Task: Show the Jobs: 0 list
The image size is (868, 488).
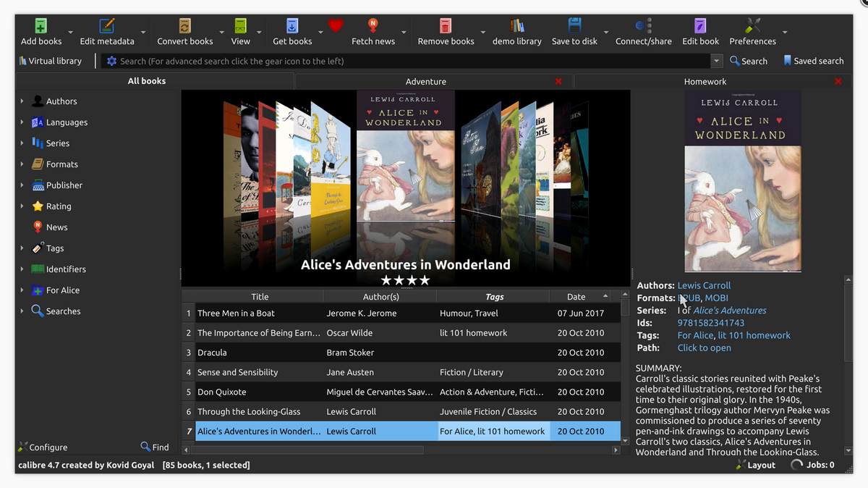Action: tap(813, 465)
